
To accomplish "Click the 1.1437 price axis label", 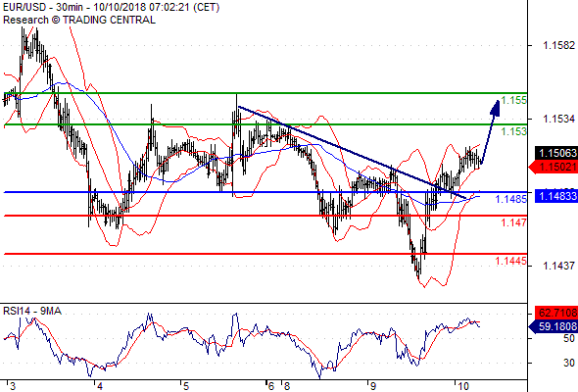I will (558, 266).
